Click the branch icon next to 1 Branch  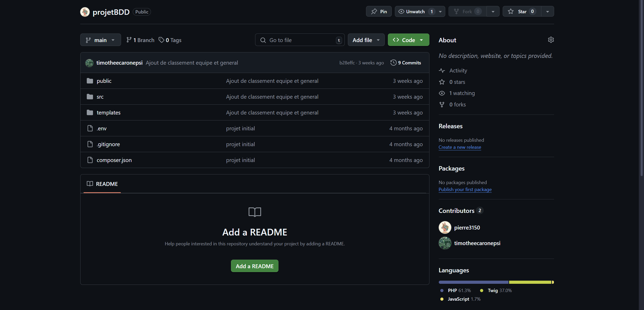tap(129, 40)
